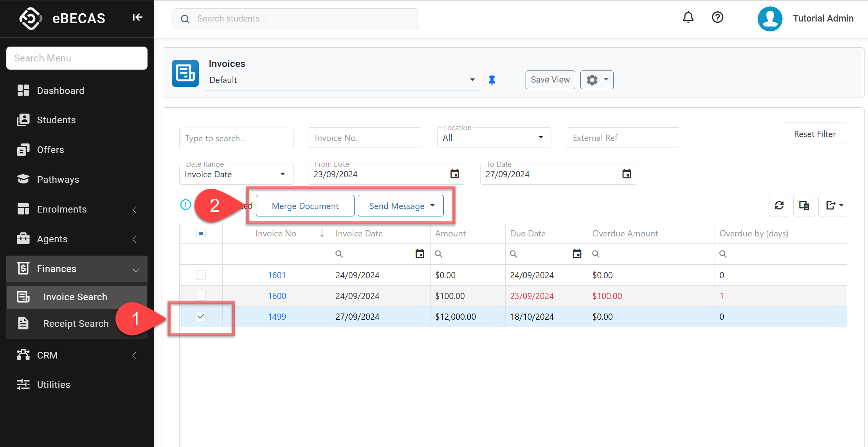The image size is (868, 447).
Task: Open the notifications bell
Action: coord(688,18)
